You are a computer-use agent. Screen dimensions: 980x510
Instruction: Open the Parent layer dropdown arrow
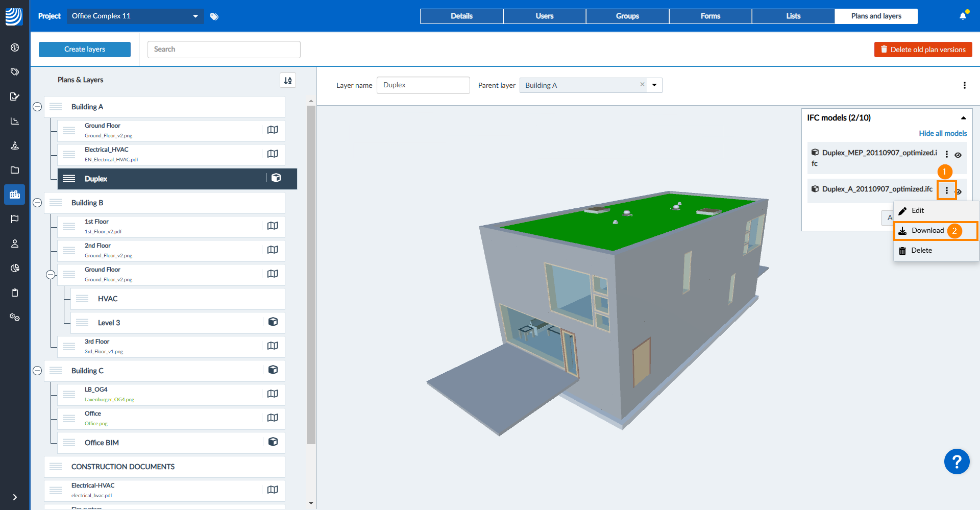tap(654, 85)
